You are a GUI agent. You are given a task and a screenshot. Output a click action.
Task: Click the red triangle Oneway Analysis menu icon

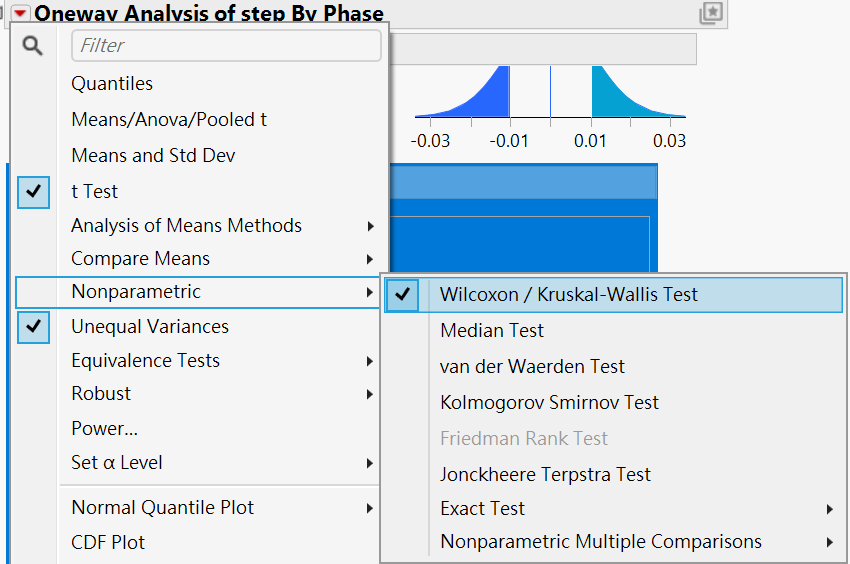[20, 14]
